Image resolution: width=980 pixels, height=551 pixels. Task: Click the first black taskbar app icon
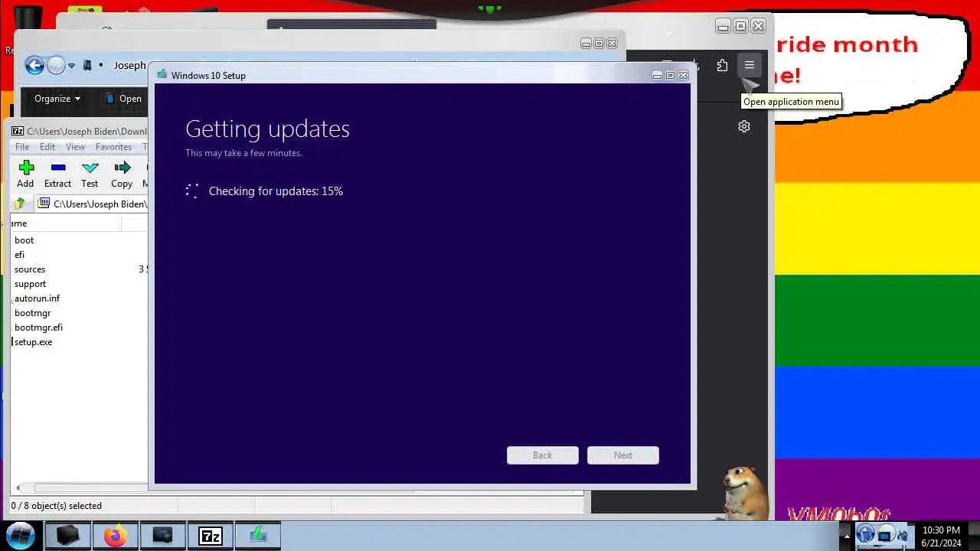(67, 536)
